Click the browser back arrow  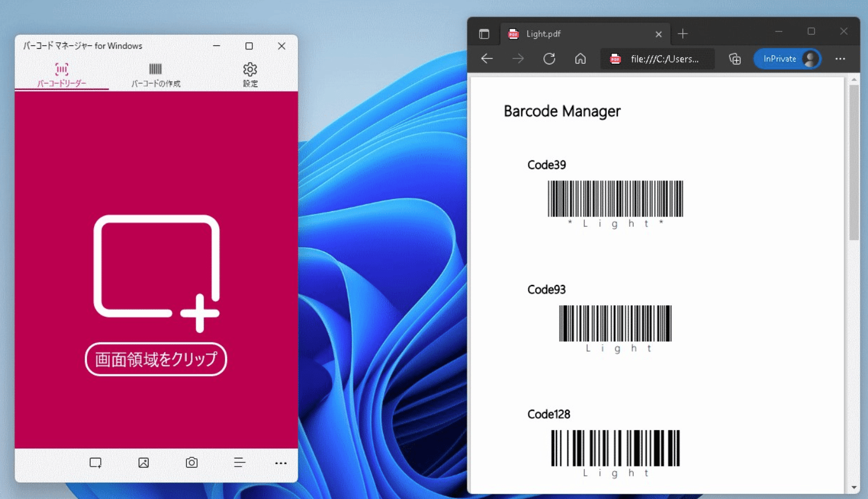coord(487,59)
